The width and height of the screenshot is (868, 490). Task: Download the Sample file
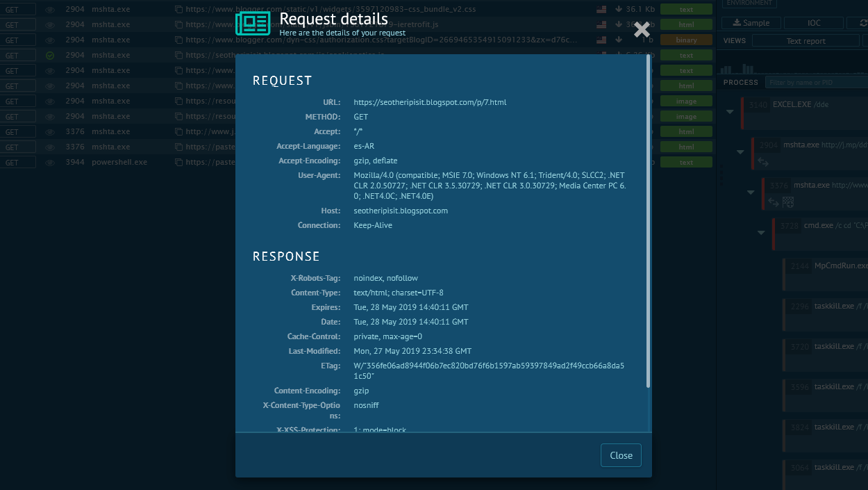751,23
